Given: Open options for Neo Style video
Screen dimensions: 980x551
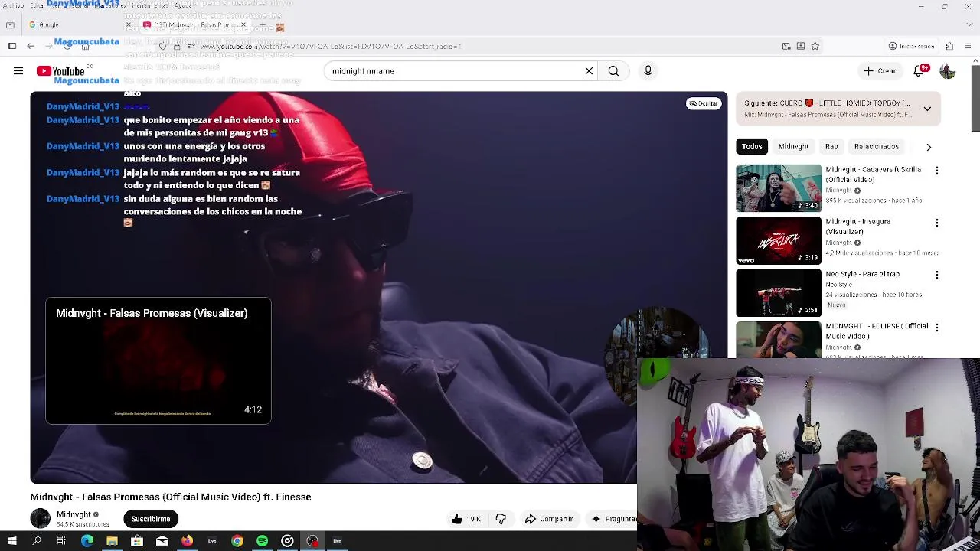Looking at the screenshot, I should tap(936, 275).
